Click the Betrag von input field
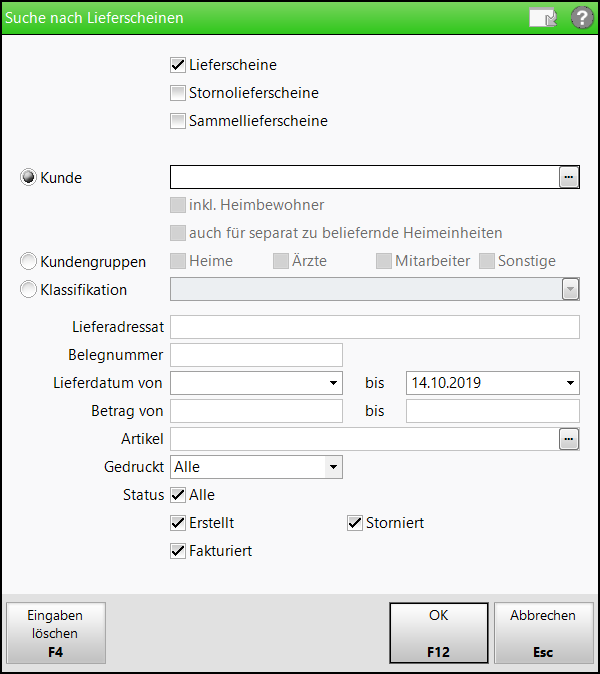Viewport: 600px width, 674px height. (256, 411)
